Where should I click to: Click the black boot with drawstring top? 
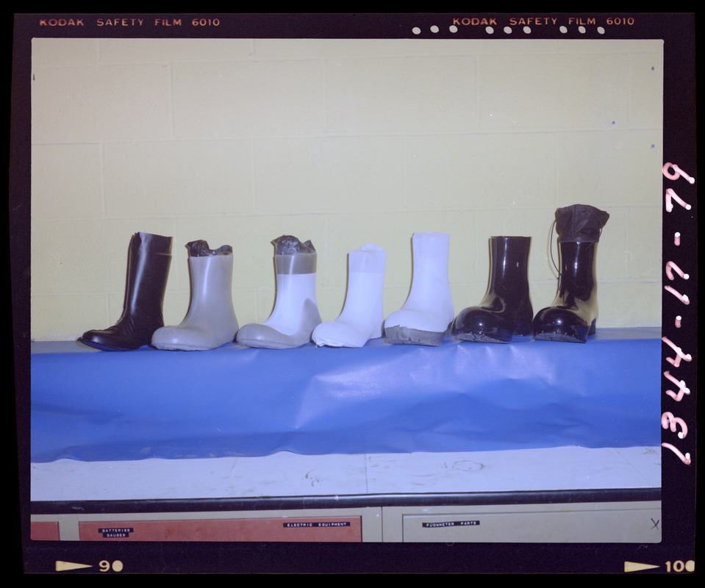(x=573, y=279)
